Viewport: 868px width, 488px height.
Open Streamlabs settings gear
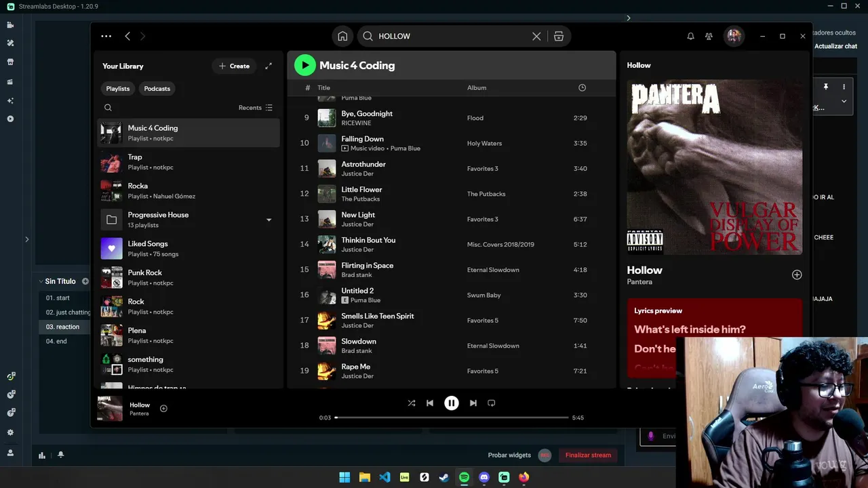click(x=10, y=432)
